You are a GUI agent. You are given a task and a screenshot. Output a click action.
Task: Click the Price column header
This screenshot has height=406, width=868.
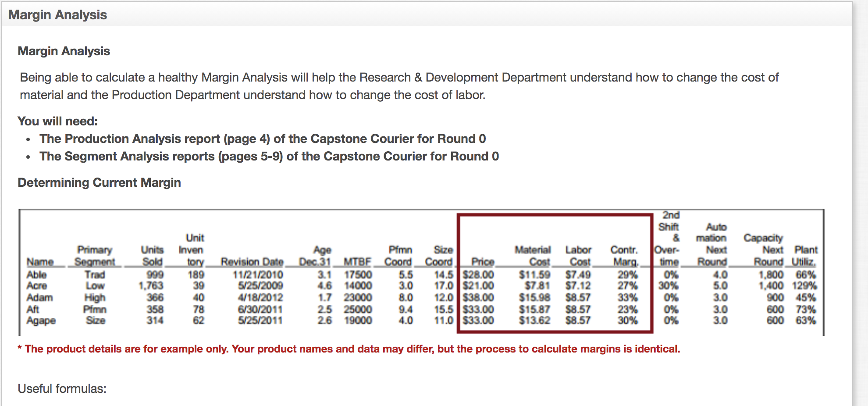coord(483,261)
